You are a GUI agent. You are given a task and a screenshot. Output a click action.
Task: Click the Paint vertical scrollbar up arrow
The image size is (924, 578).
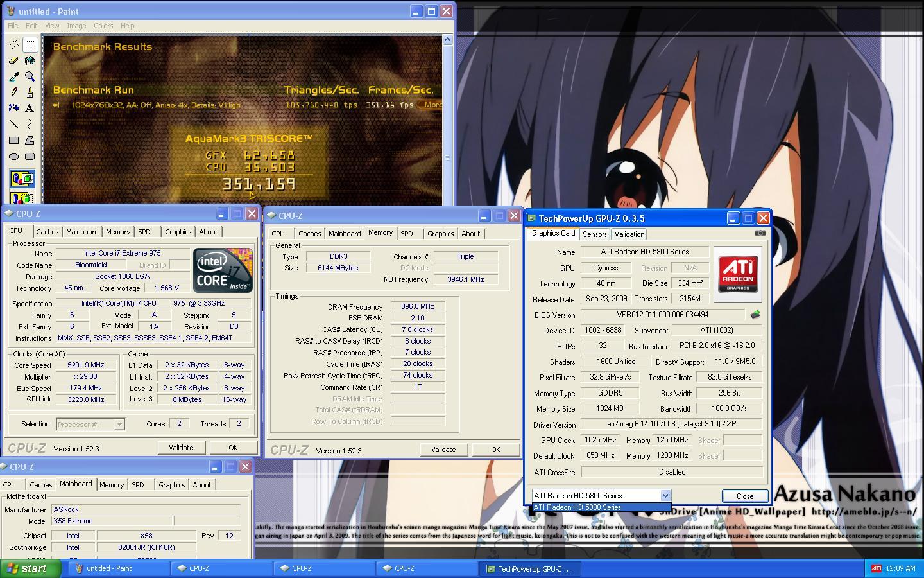click(447, 40)
